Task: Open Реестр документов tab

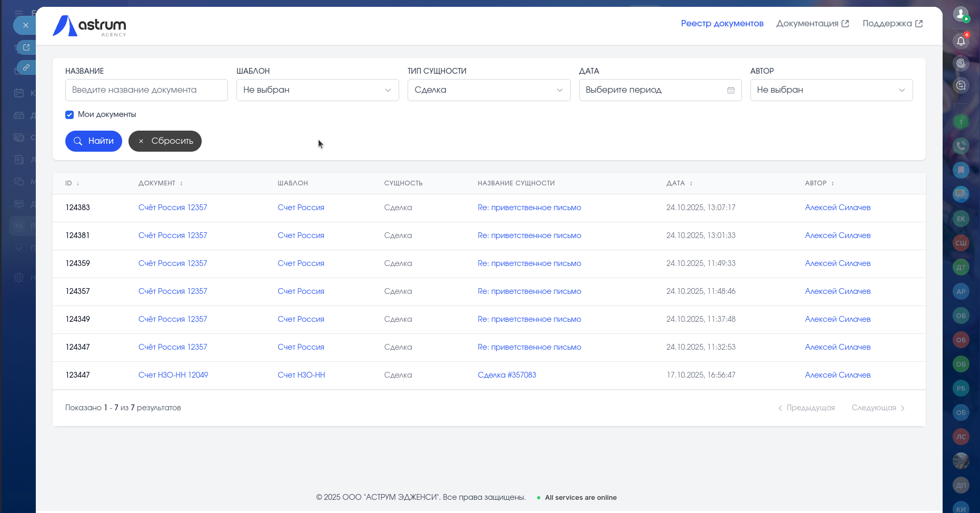Action: pyautogui.click(x=721, y=24)
